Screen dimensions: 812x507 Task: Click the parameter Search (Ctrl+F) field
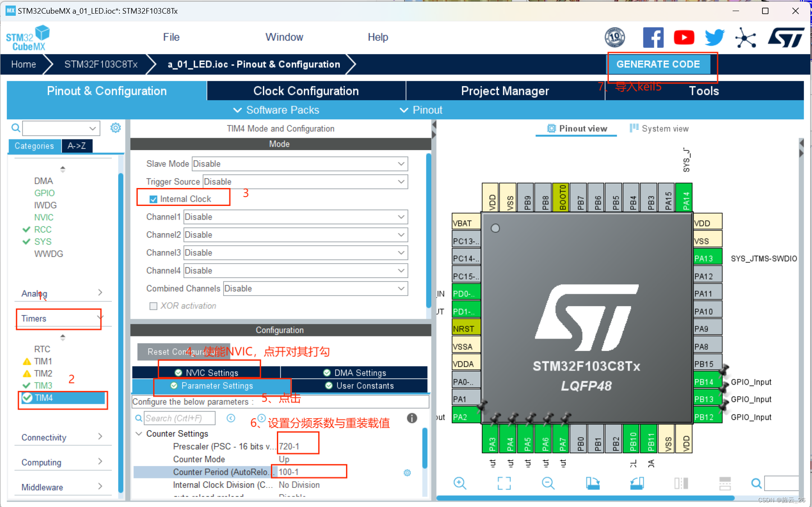click(179, 418)
